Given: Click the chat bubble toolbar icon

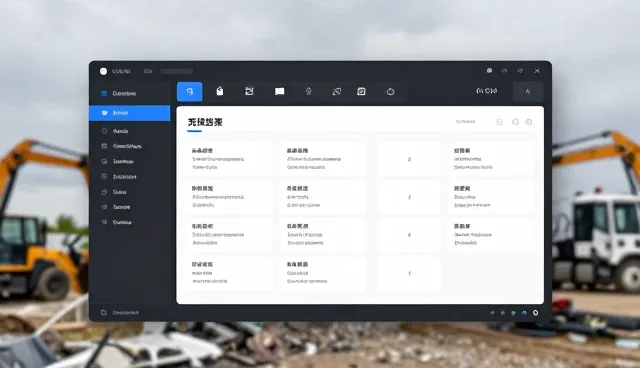Looking at the screenshot, I should click(x=280, y=91).
